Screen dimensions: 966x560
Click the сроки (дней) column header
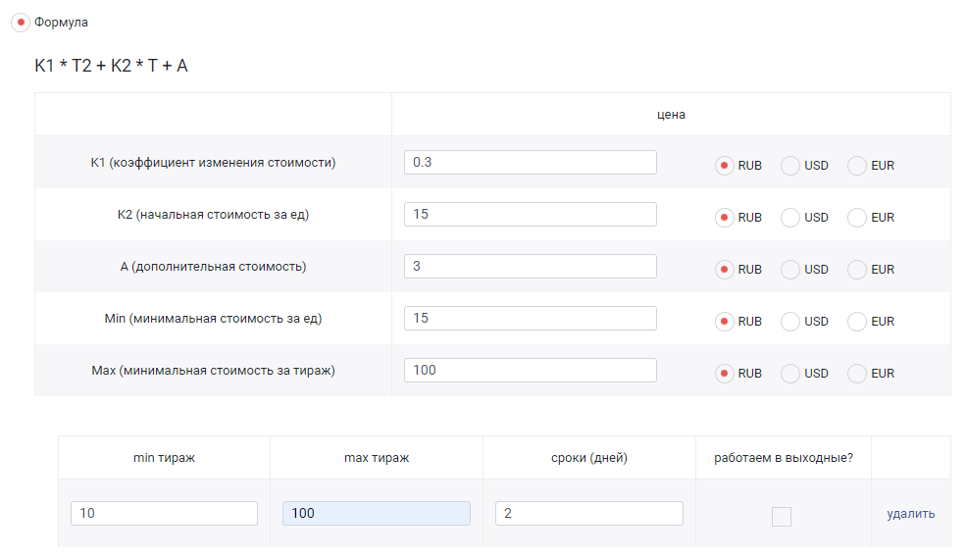[589, 458]
